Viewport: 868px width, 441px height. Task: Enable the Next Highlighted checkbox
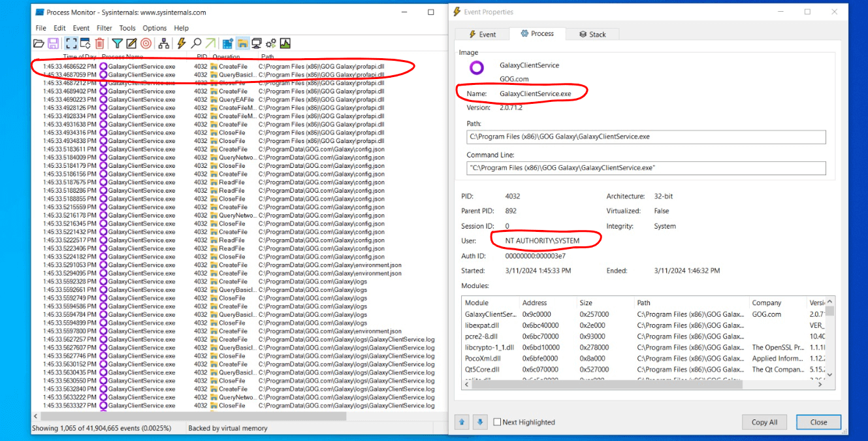click(498, 422)
